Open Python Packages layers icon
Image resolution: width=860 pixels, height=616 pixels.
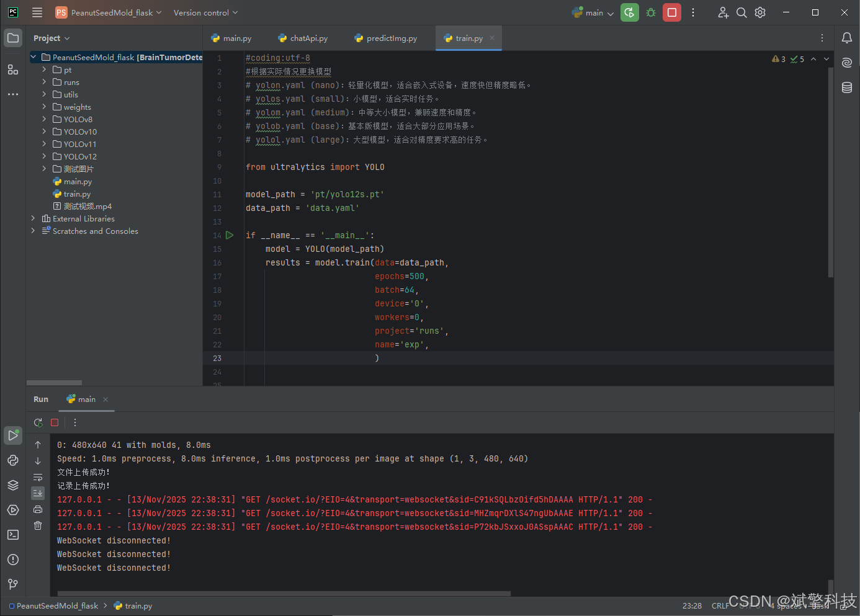[13, 485]
